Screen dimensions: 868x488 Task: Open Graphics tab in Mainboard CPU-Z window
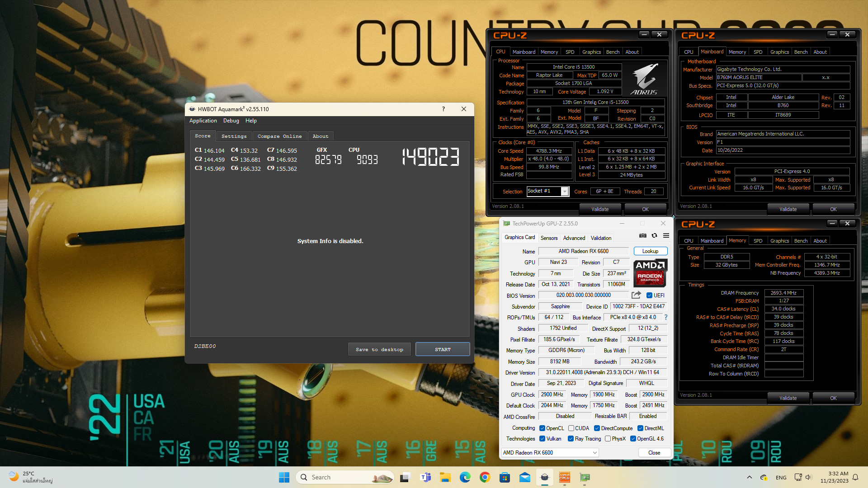coord(779,52)
